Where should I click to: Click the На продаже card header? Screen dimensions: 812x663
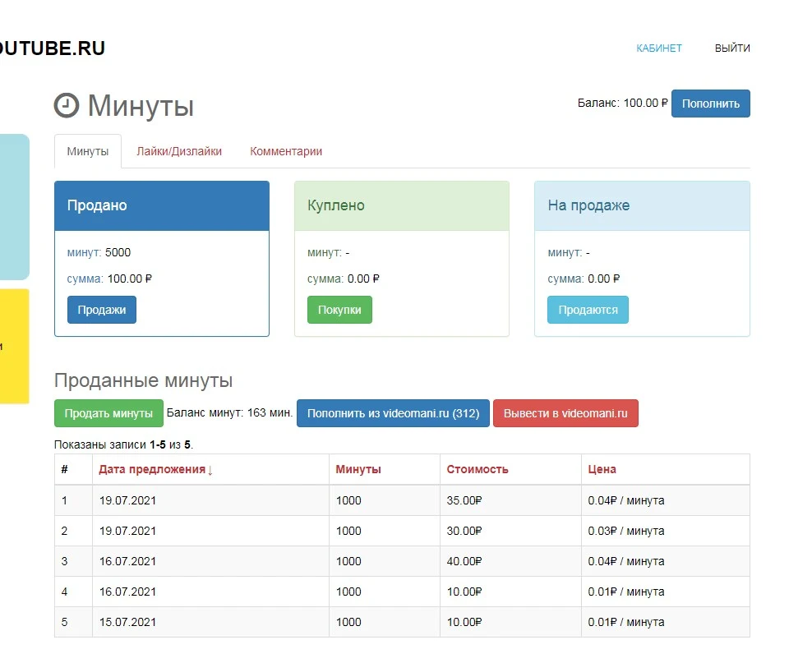(642, 205)
